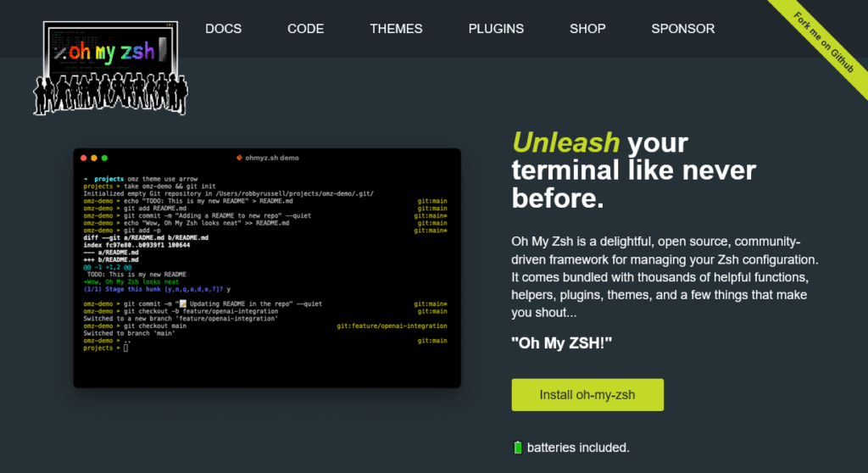
Task: Click the "omz theme use arrow" command line
Action: [x=141, y=179]
